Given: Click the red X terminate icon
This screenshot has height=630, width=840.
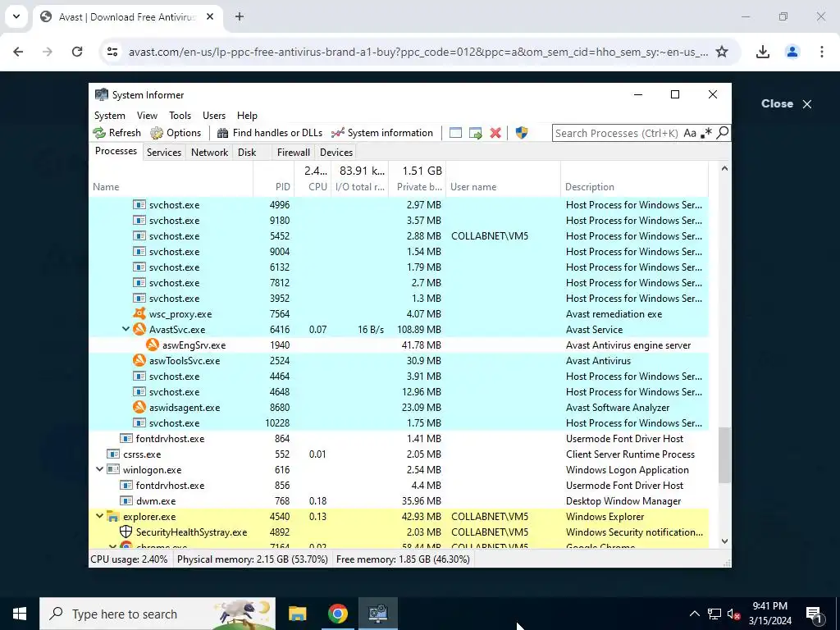Looking at the screenshot, I should pos(495,133).
